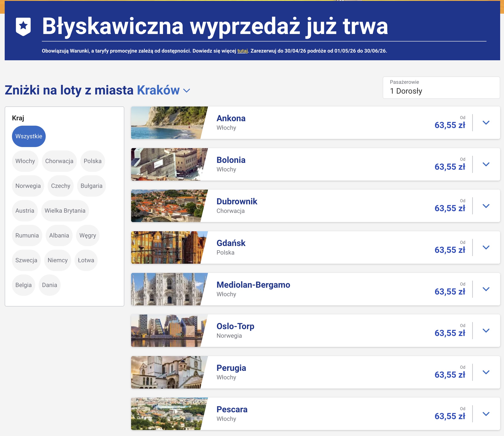The width and height of the screenshot is (504, 436).
Task: Expand the Mediolan-Bergamo chevron arrow
Action: point(486,289)
